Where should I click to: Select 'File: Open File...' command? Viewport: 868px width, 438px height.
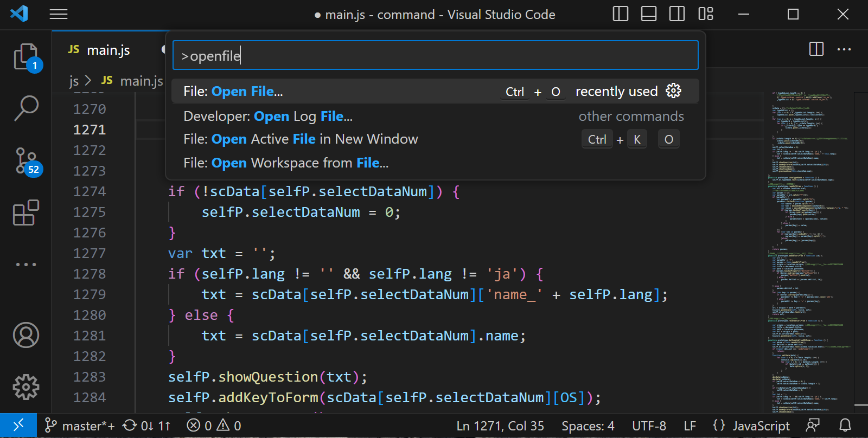(x=435, y=91)
